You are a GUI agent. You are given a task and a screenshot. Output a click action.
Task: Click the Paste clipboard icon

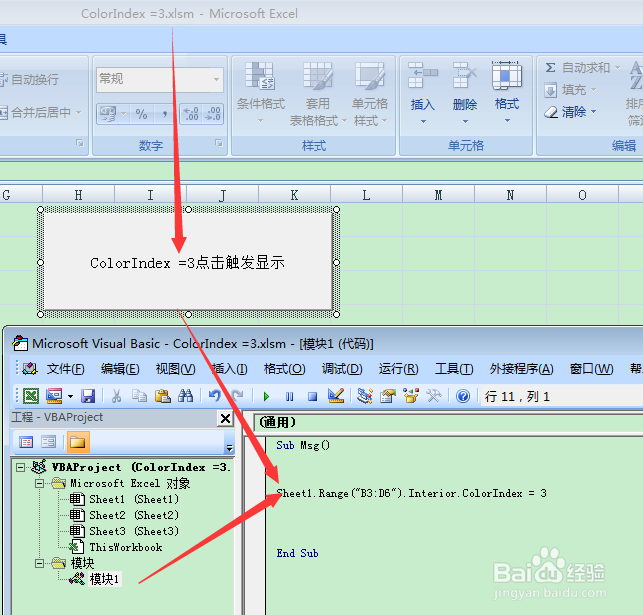coord(163,396)
